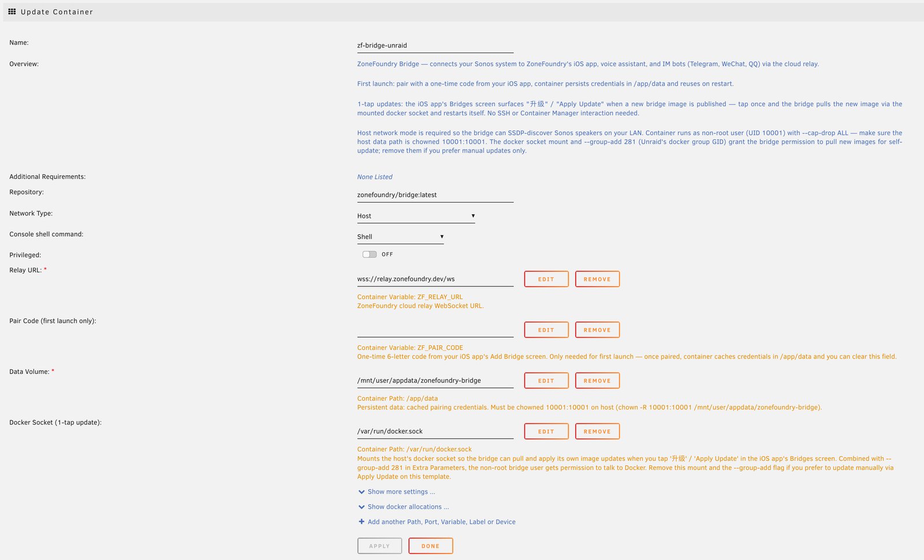Click the 'None Listed' requirements text
924x560 pixels.
pyautogui.click(x=375, y=177)
